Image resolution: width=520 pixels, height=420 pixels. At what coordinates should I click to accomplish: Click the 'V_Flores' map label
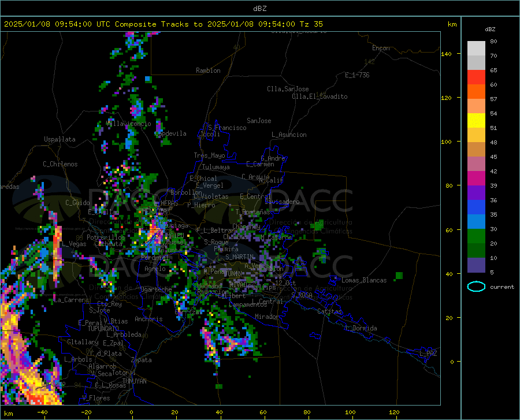click(x=96, y=398)
